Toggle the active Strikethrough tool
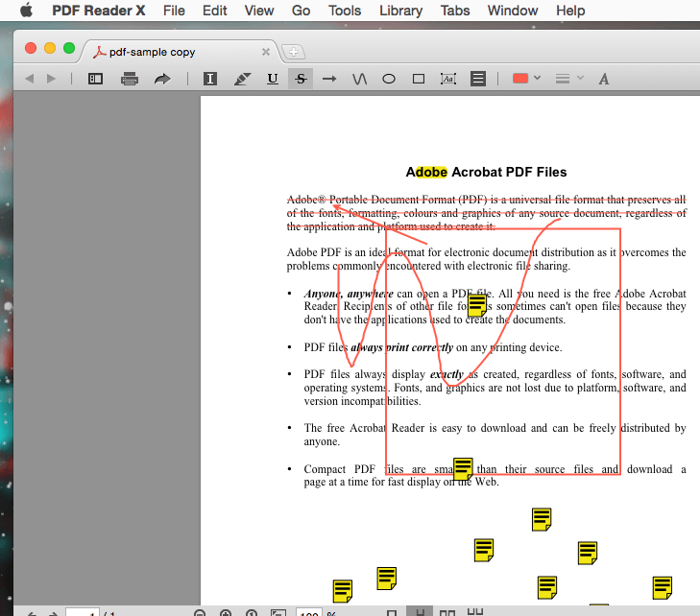The image size is (700, 616). (301, 79)
